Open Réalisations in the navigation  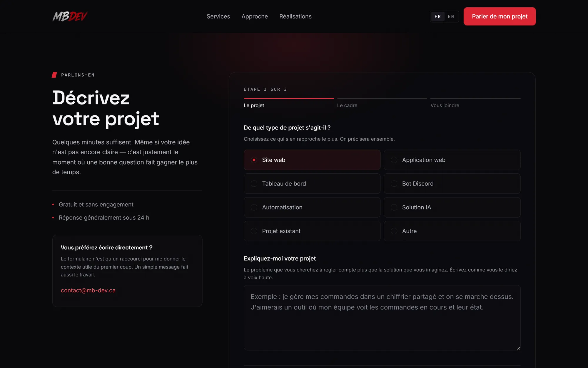(x=295, y=16)
